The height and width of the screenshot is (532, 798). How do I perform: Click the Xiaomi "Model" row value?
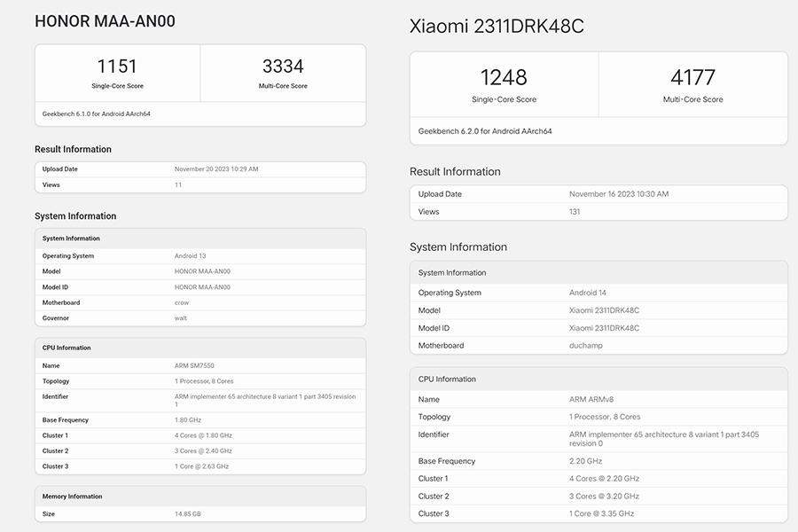point(604,310)
